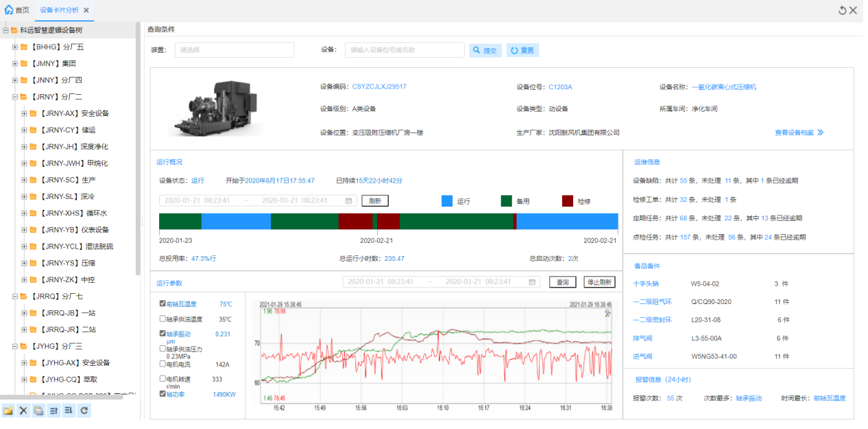The image size is (868, 429).
Task: Open the 查看设备档案 link
Action: pyautogui.click(x=794, y=132)
